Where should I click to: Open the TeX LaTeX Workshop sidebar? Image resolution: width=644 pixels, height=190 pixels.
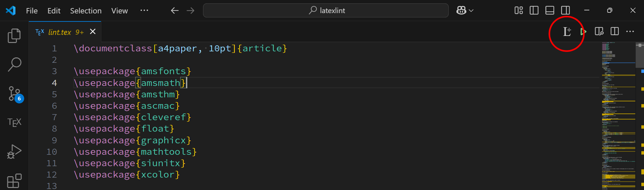tap(14, 122)
